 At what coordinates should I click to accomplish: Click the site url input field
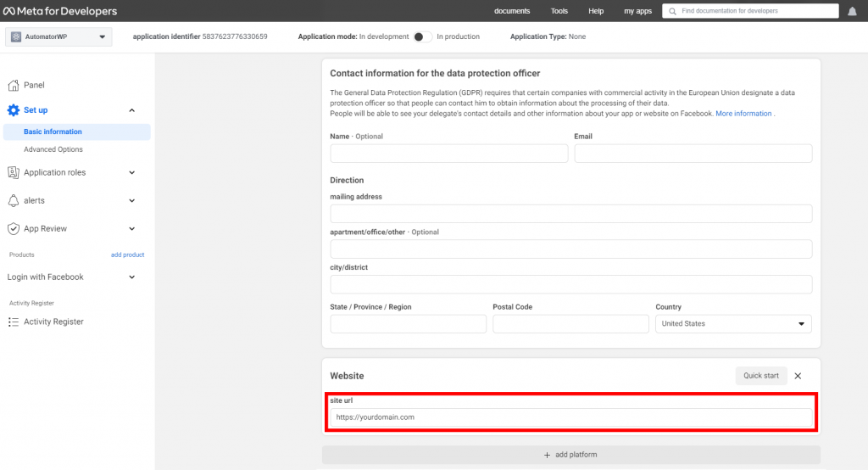570,417
